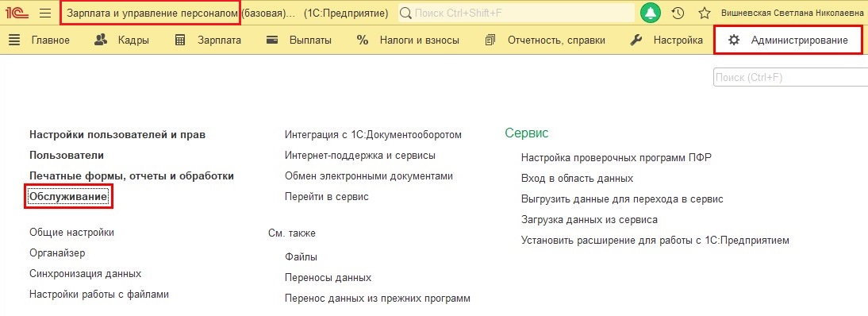
Task: Click the global search field Ctrl+Shift+F
Action: pyautogui.click(x=517, y=13)
